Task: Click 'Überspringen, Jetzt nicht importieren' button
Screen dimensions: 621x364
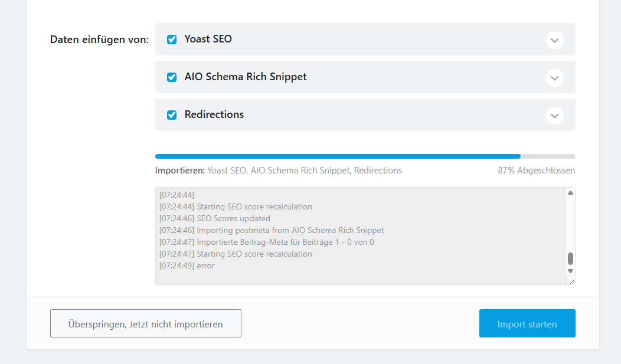Action: click(x=145, y=324)
